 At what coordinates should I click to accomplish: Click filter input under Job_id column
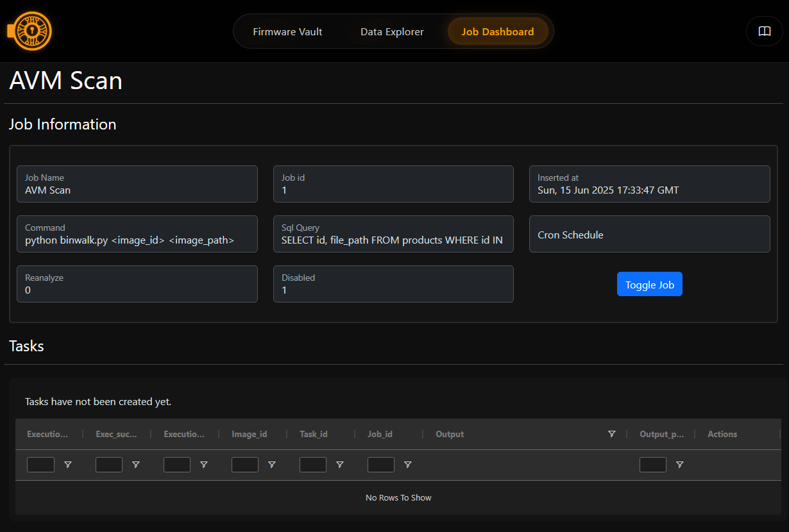pyautogui.click(x=381, y=465)
